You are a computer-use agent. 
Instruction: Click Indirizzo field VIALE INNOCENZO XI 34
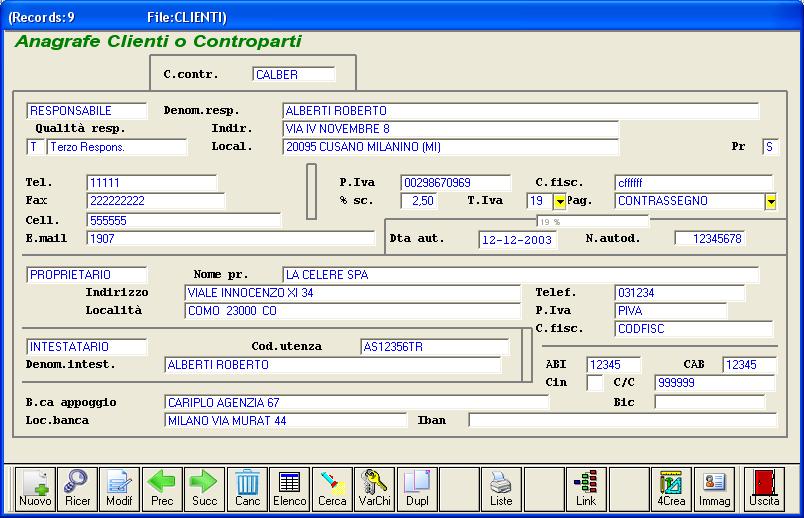[352, 293]
